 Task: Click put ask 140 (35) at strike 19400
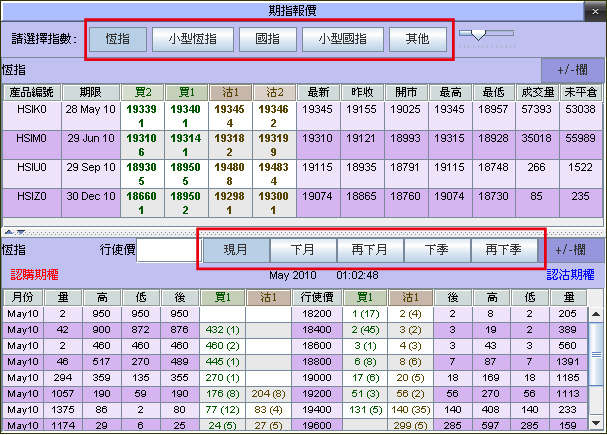pyautogui.click(x=411, y=410)
